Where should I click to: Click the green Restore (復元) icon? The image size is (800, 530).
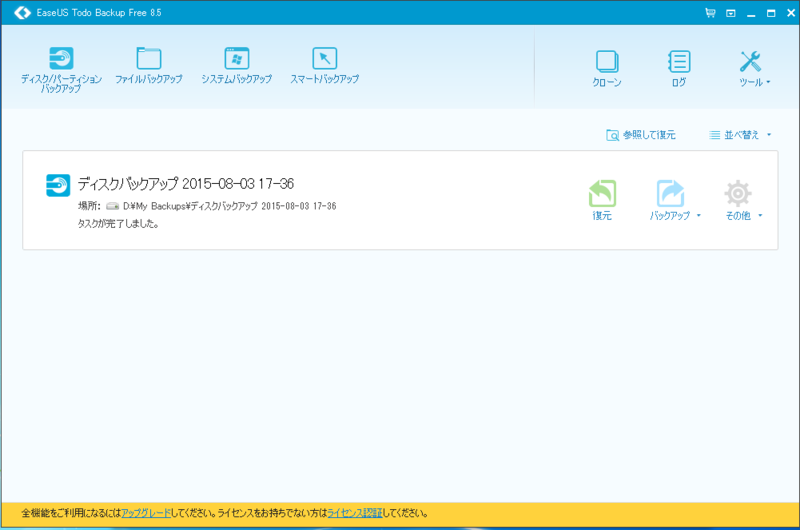click(x=602, y=193)
